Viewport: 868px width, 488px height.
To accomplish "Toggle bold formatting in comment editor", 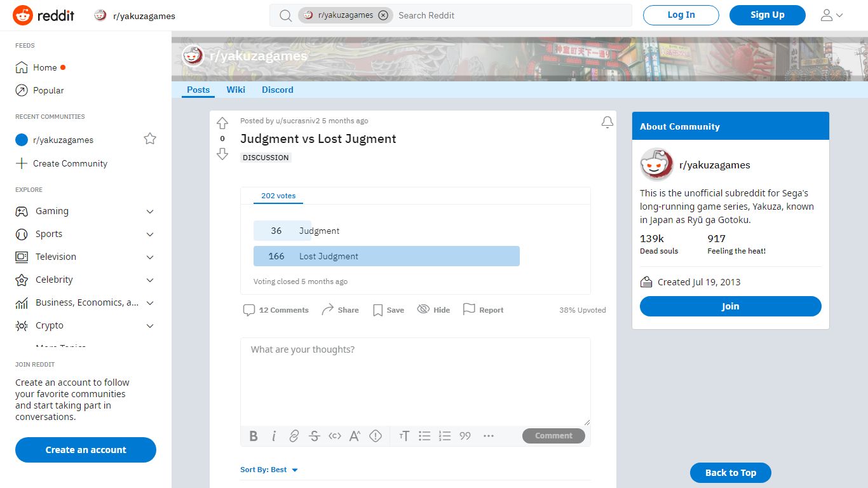I will click(x=254, y=436).
